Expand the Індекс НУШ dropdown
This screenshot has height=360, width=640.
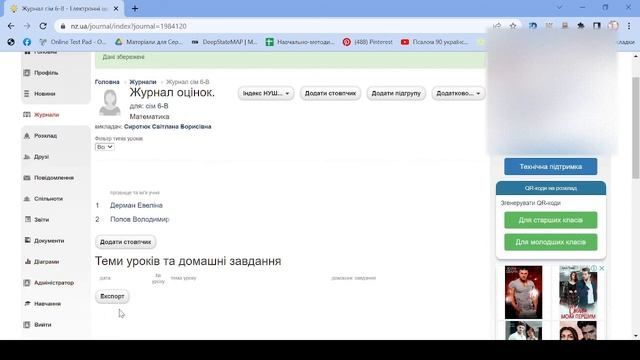(266, 93)
